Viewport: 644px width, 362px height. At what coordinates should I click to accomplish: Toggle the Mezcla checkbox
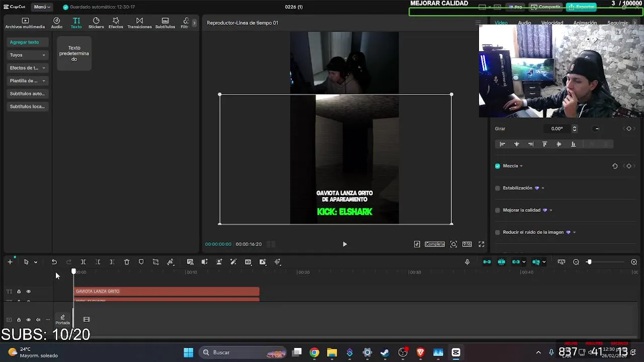498,166
